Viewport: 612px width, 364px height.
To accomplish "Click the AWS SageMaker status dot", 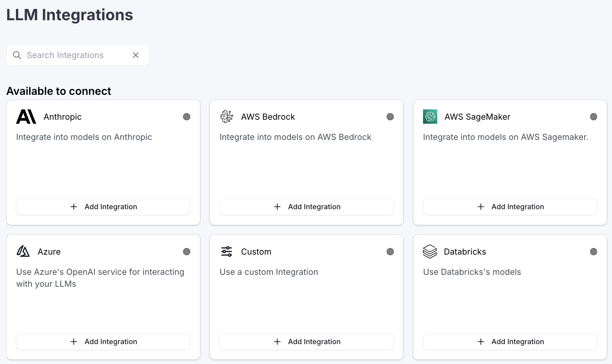I will click(593, 117).
